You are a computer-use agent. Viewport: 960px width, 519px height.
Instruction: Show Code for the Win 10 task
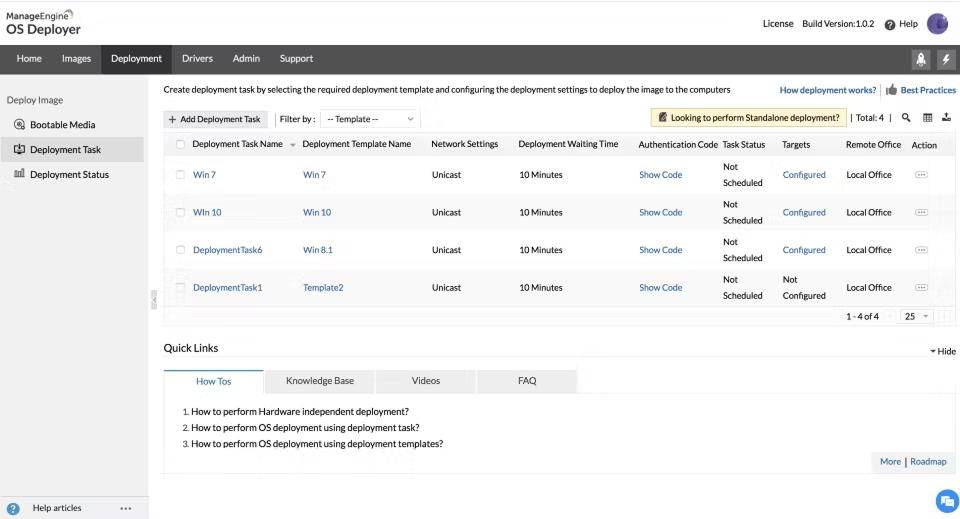[660, 213]
